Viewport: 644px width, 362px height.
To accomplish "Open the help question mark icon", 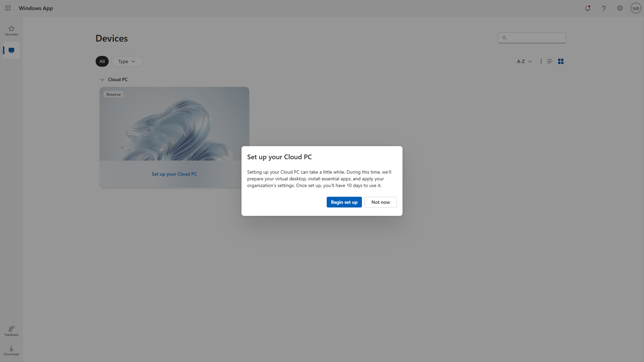I will 604,8.
